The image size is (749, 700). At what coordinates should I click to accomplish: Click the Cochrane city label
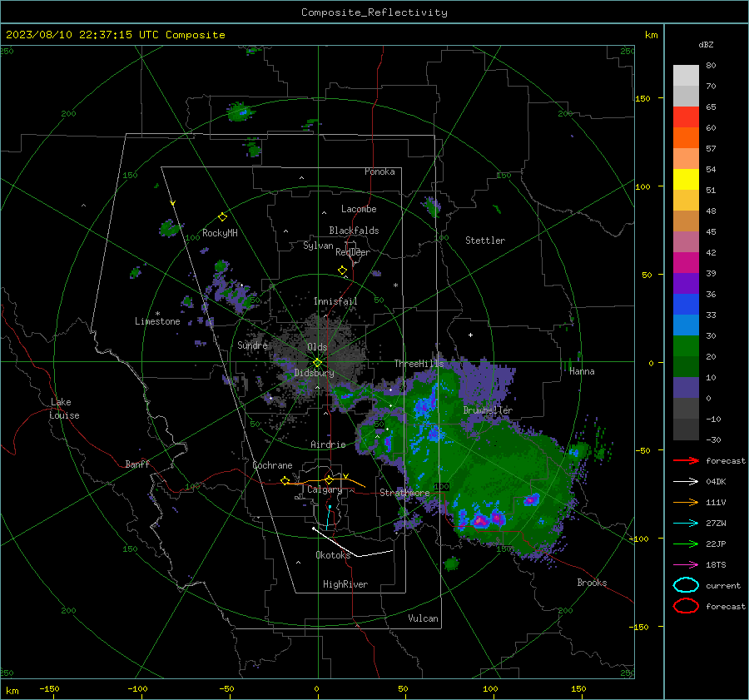tap(272, 465)
